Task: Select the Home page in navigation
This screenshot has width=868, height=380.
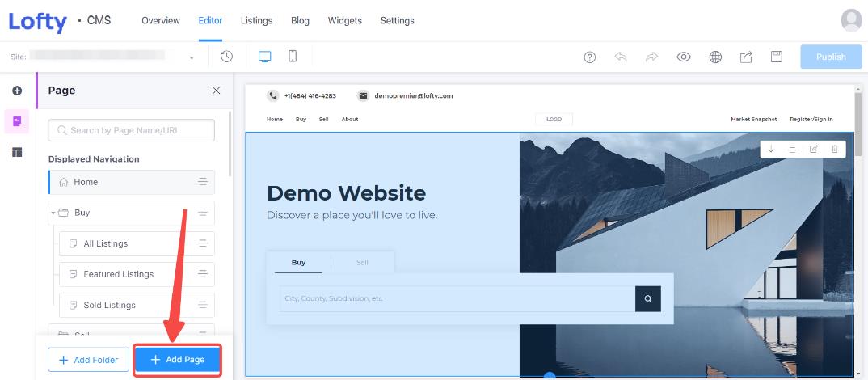Action: tap(131, 182)
